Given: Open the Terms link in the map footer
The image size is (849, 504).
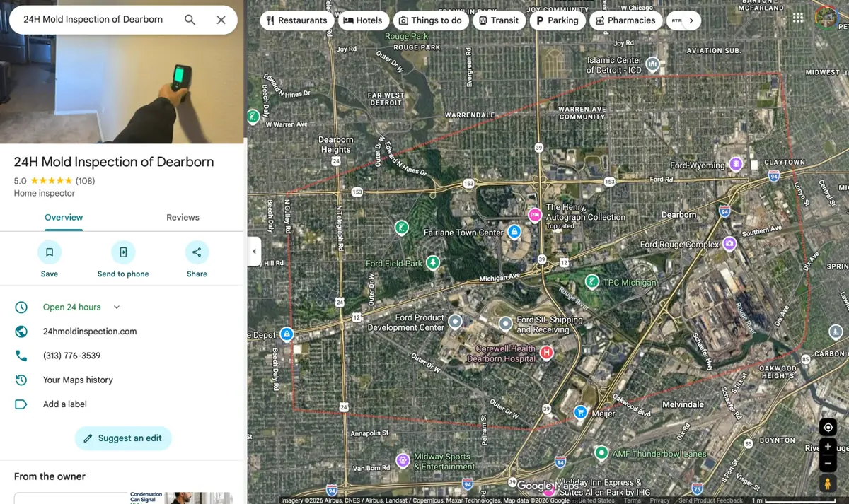Looking at the screenshot, I should click(x=632, y=500).
